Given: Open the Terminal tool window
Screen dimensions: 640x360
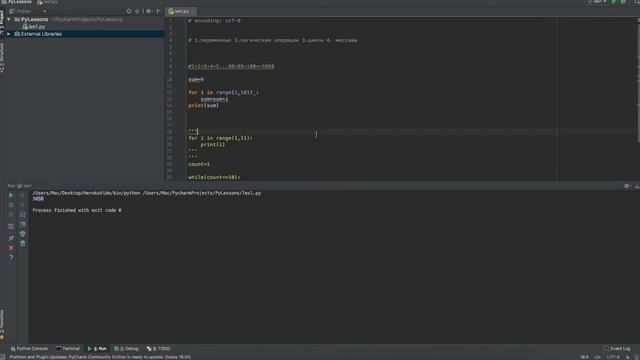Looking at the screenshot, I should tap(68, 349).
